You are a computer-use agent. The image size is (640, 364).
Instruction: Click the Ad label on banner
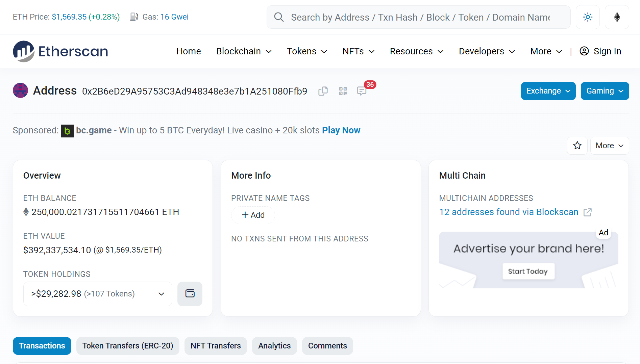point(603,233)
